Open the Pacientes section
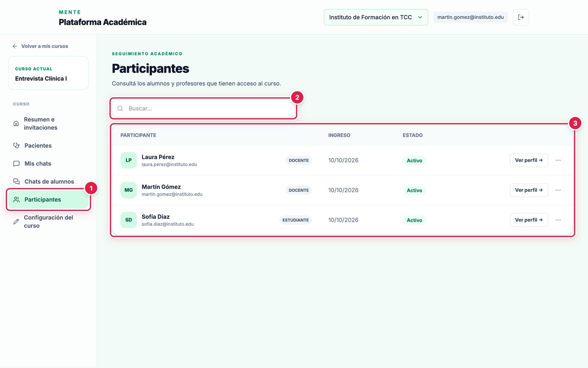Screen dimensions: 588x368 pyautogui.click(x=48, y=145)
